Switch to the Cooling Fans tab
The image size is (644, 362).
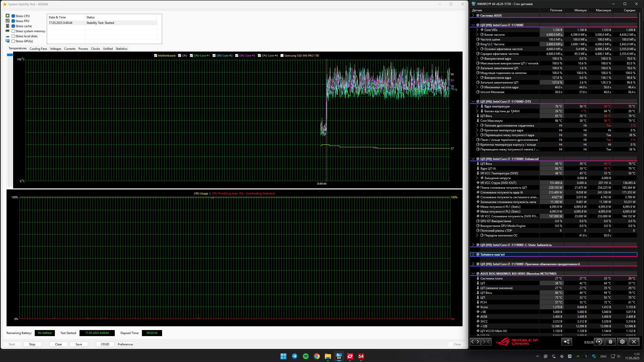(38, 49)
